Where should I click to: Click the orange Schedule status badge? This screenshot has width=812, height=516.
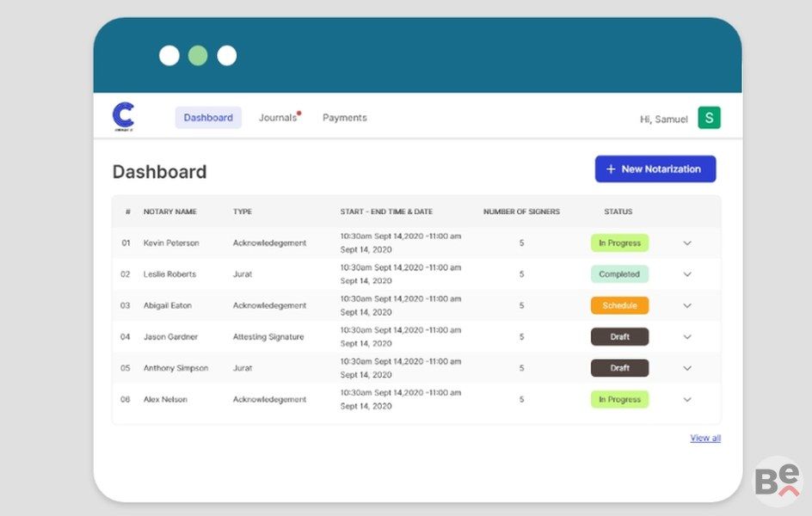619,305
